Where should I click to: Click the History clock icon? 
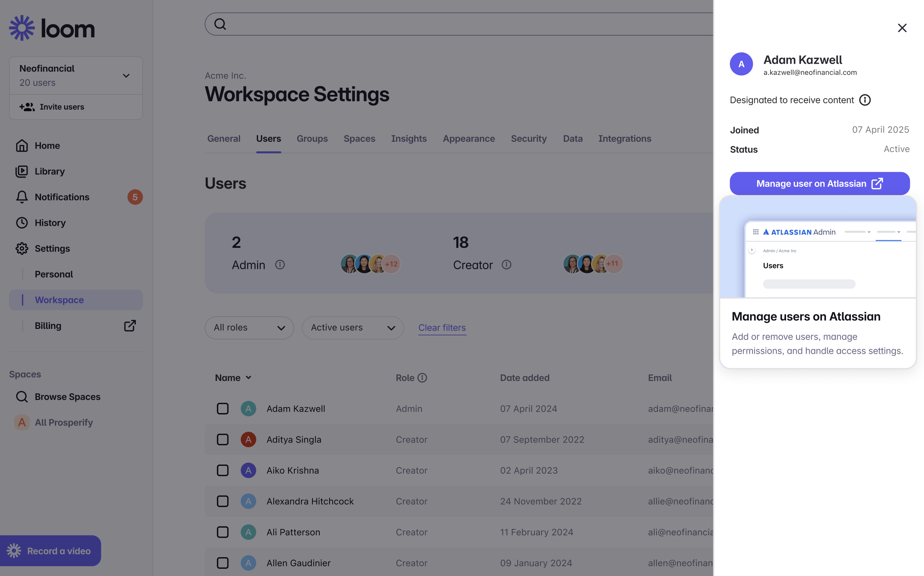click(22, 223)
